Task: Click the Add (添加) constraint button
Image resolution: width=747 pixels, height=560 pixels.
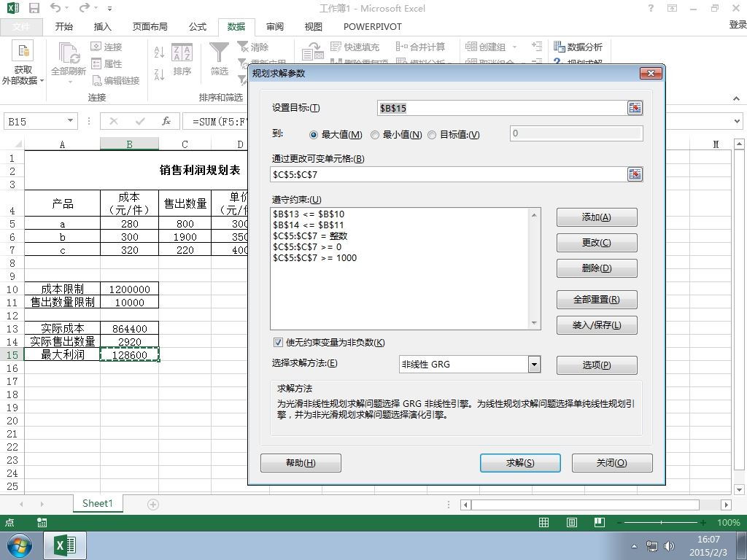Action: 597,217
